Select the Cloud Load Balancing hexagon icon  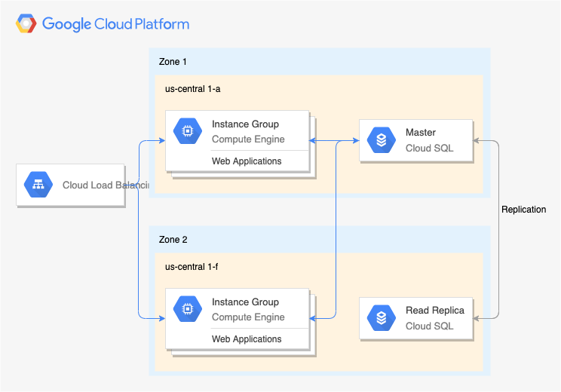38,185
